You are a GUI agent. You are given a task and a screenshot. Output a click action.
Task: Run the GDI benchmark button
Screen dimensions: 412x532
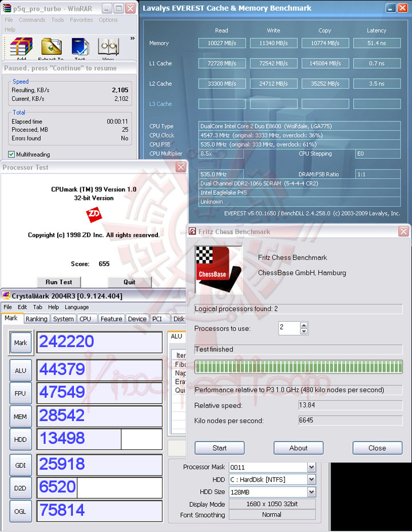tap(21, 465)
